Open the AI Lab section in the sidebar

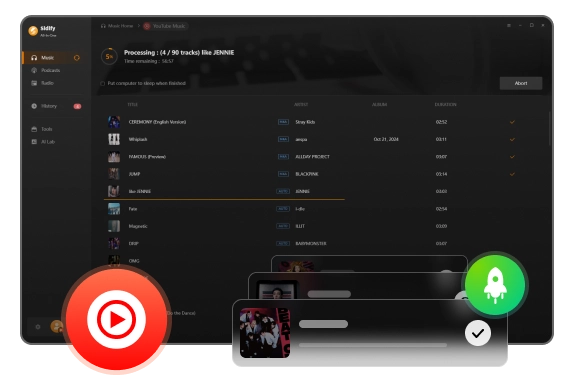(x=43, y=142)
